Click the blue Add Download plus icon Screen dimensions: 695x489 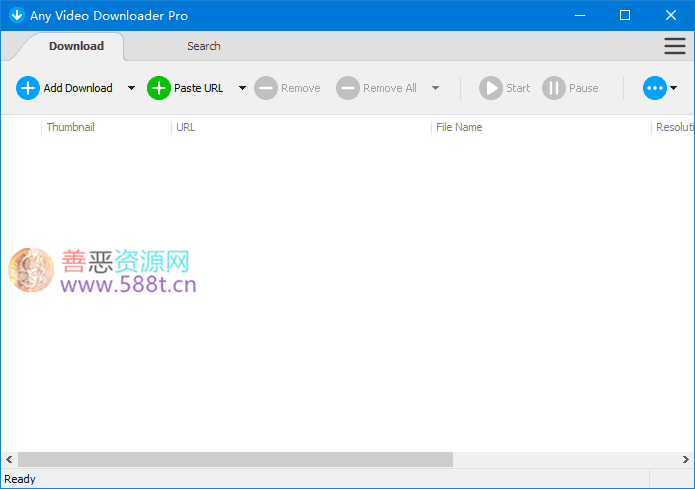[x=27, y=88]
